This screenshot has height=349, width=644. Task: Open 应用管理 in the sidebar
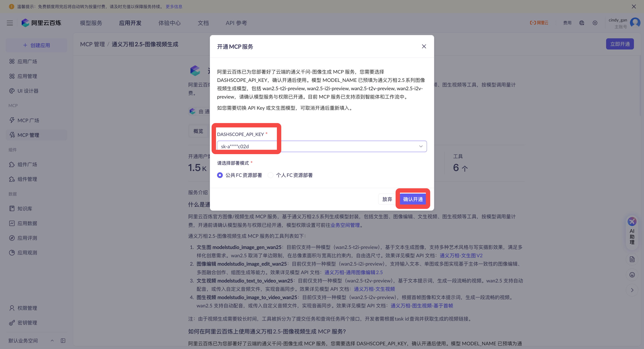click(36, 76)
